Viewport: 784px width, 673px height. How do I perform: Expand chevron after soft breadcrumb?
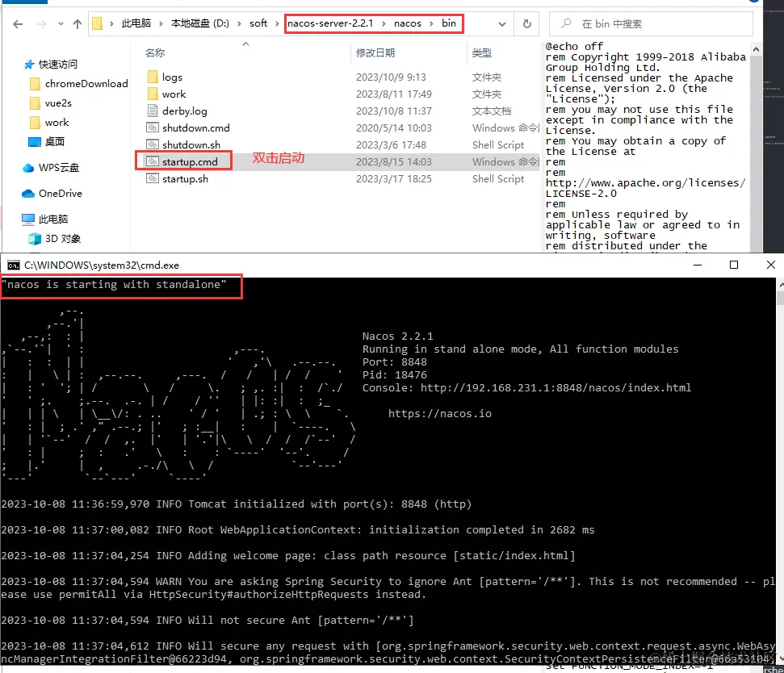pyautogui.click(x=277, y=23)
